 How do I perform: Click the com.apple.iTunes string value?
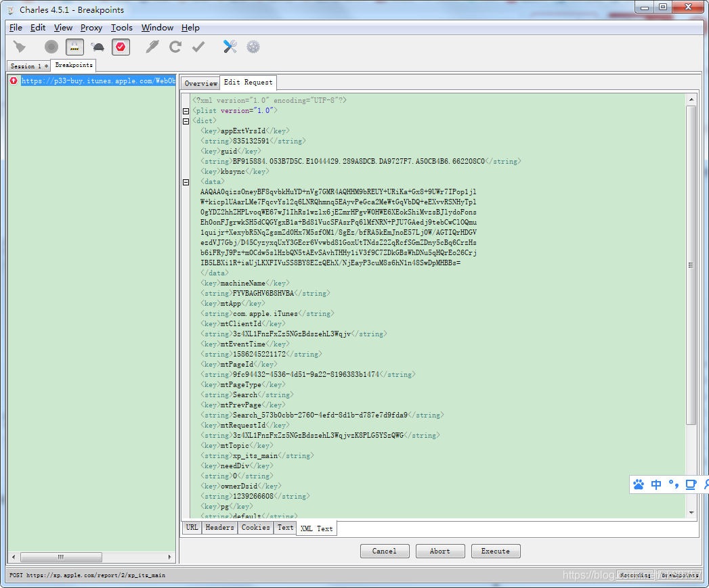(x=265, y=314)
